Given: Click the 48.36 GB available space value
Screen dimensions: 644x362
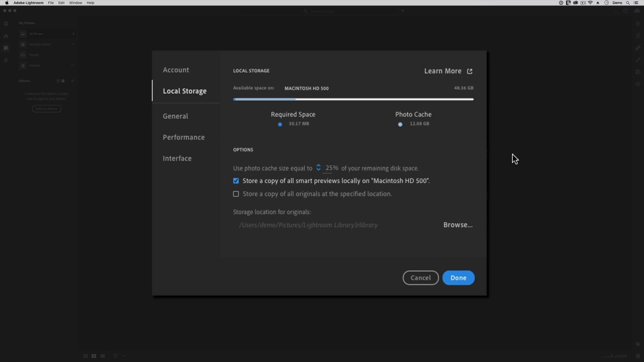Looking at the screenshot, I should (x=463, y=88).
